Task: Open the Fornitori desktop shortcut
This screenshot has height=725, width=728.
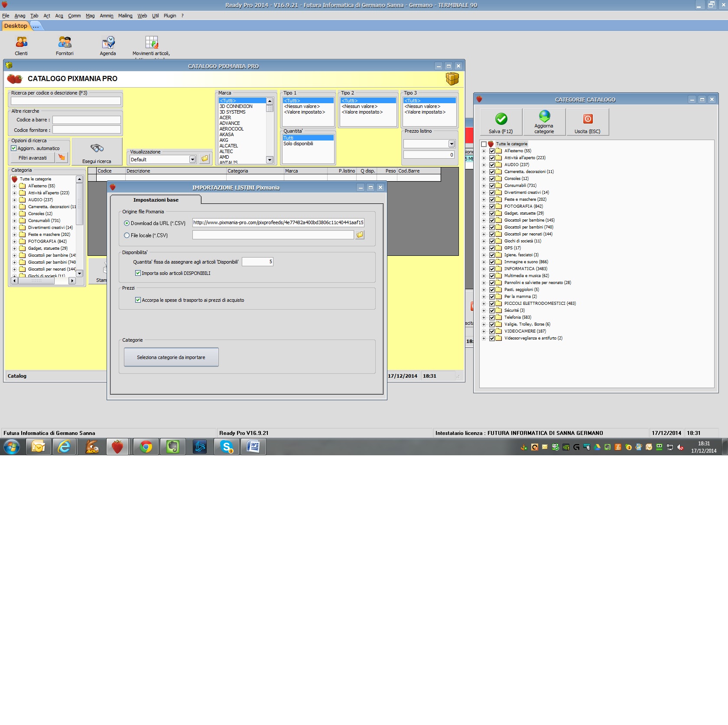Action: 65,46
